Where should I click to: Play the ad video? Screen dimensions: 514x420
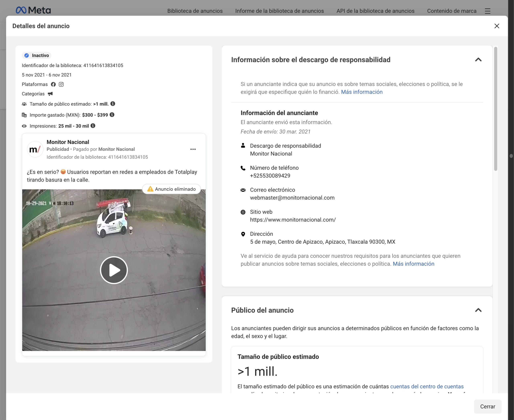114,270
